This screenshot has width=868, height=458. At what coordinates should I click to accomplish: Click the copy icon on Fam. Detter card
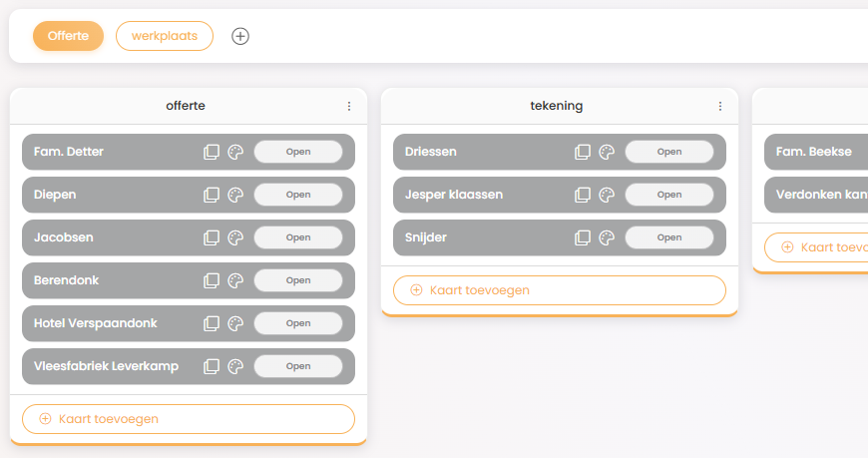(x=212, y=153)
